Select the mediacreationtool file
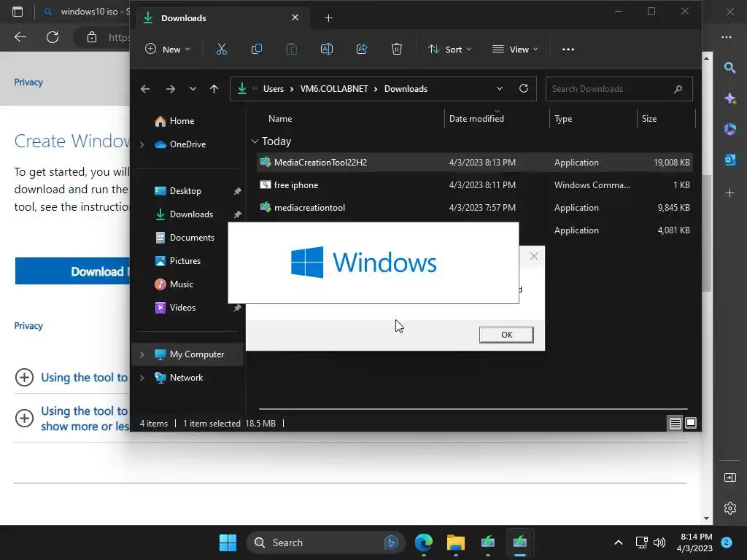Screen dimensions: 747x560 coord(474,208)
